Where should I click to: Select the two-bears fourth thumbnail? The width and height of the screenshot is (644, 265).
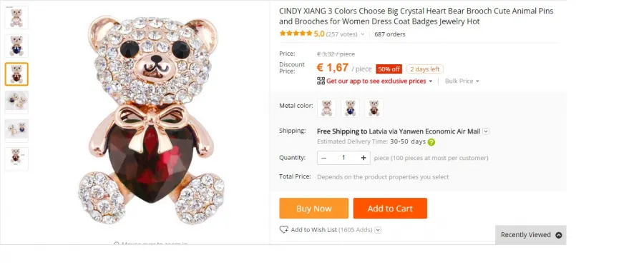[x=16, y=103]
